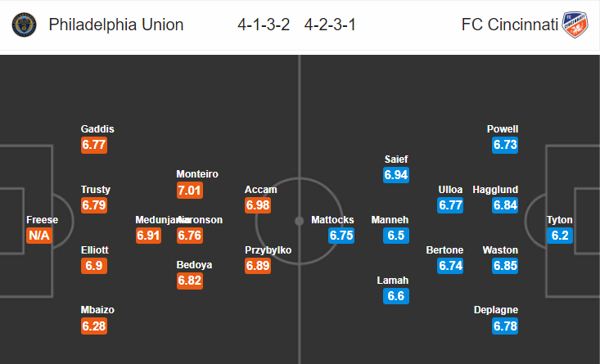Screen dimensions: 600x364
Task: Click the FC Cincinnati crest logo
Action: tap(575, 25)
